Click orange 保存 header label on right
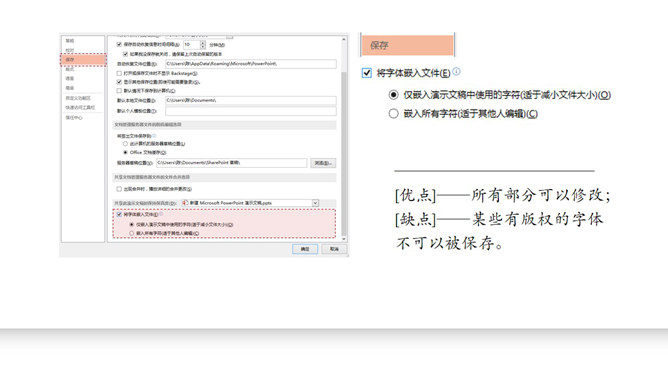The image size is (668, 376). point(408,45)
